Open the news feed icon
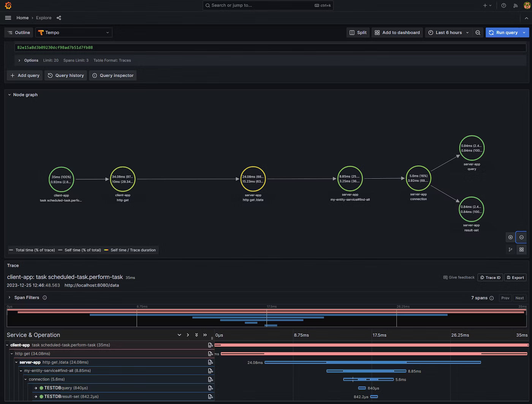532x404 pixels. coord(515,5)
